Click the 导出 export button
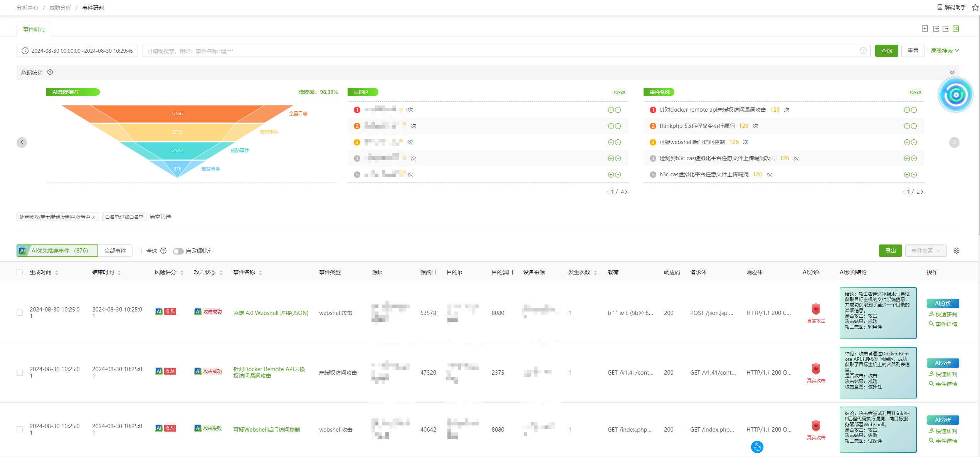980x457 pixels. tap(890, 251)
